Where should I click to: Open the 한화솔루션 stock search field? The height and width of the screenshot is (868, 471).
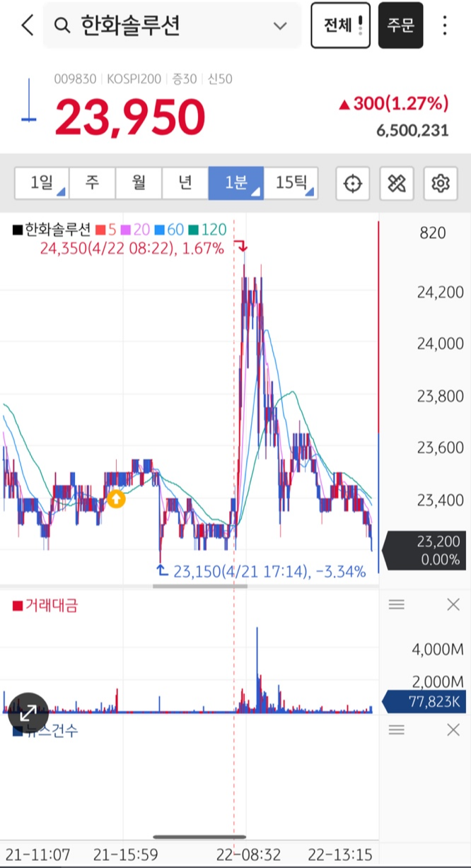(x=172, y=25)
